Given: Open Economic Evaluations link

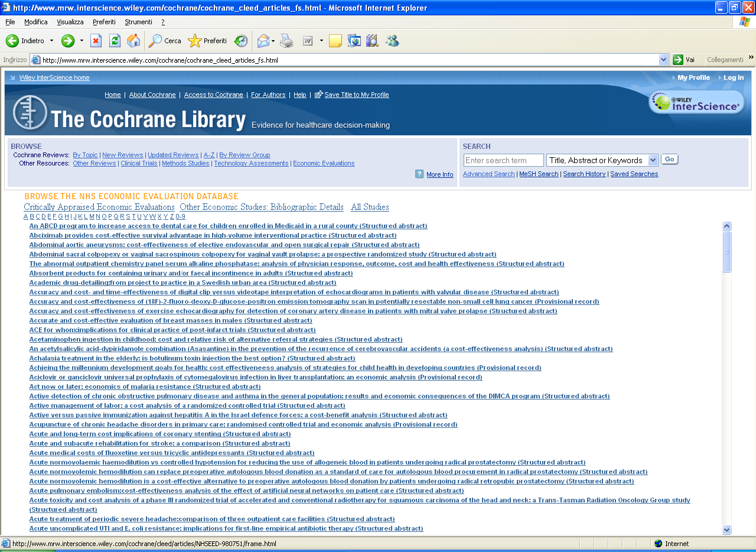Looking at the screenshot, I should (324, 164).
